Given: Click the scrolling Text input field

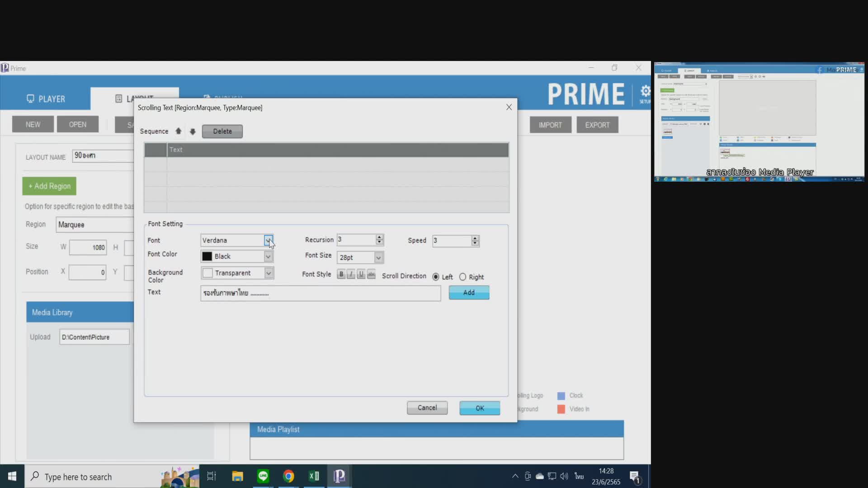Looking at the screenshot, I should pos(321,293).
